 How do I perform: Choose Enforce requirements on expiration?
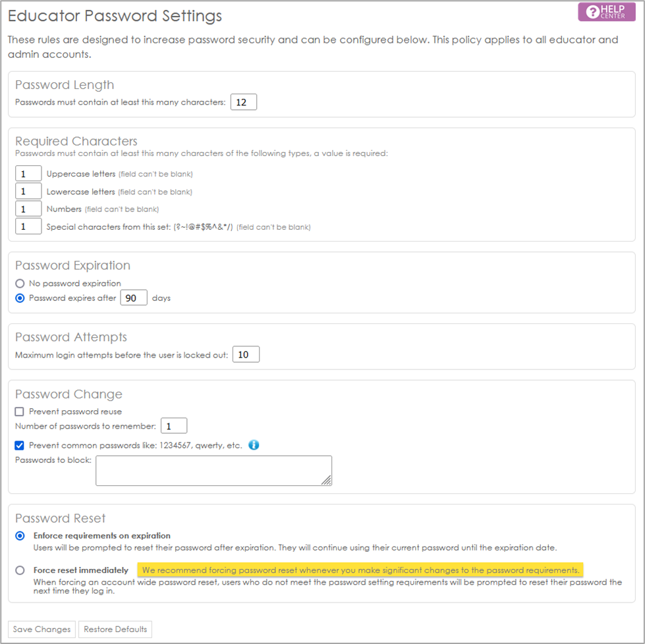20,535
